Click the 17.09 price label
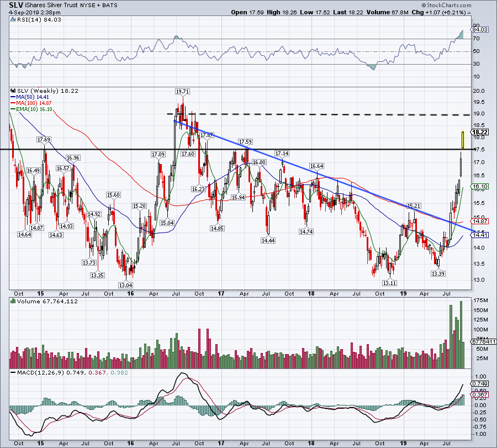This screenshot has width=497, height=448. (x=158, y=155)
